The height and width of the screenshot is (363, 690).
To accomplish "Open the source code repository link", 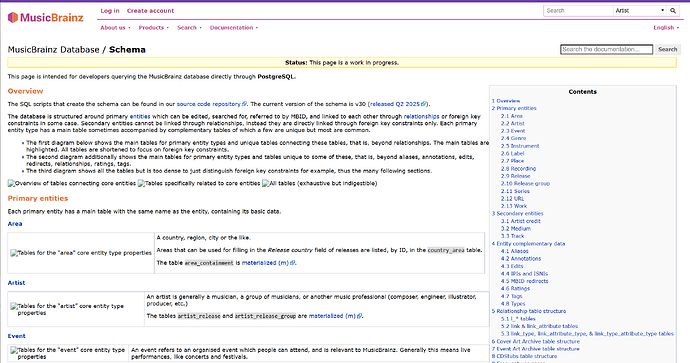I will click(x=212, y=104).
